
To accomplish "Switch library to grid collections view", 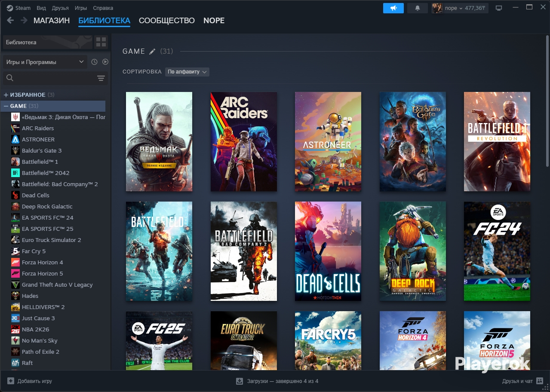I will coord(101,42).
